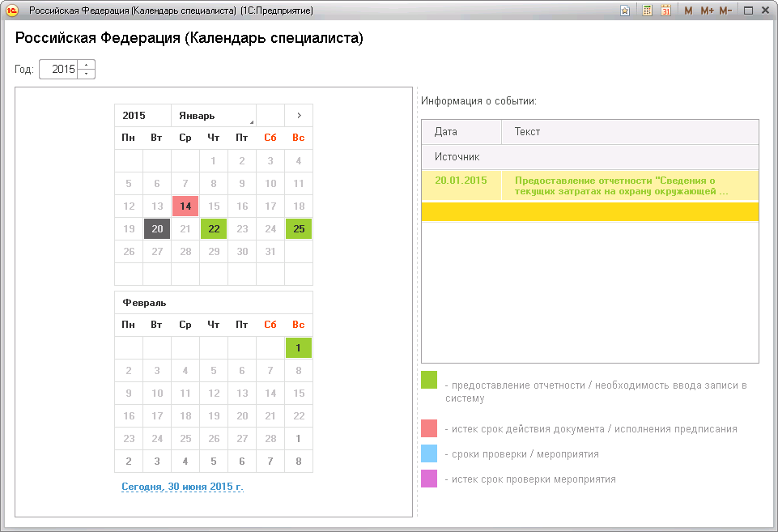Image resolution: width=778 pixels, height=532 pixels.
Task: Increase the year with the up stepper
Action: click(x=84, y=65)
